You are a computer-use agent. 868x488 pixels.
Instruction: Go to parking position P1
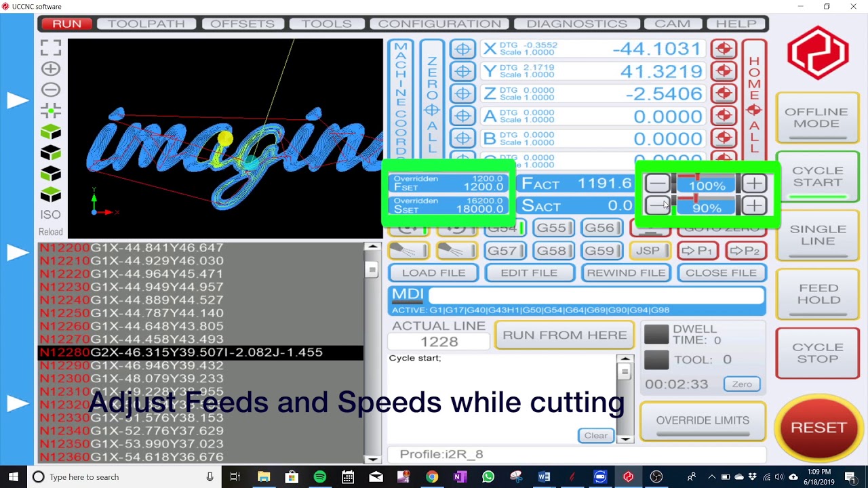pos(697,251)
